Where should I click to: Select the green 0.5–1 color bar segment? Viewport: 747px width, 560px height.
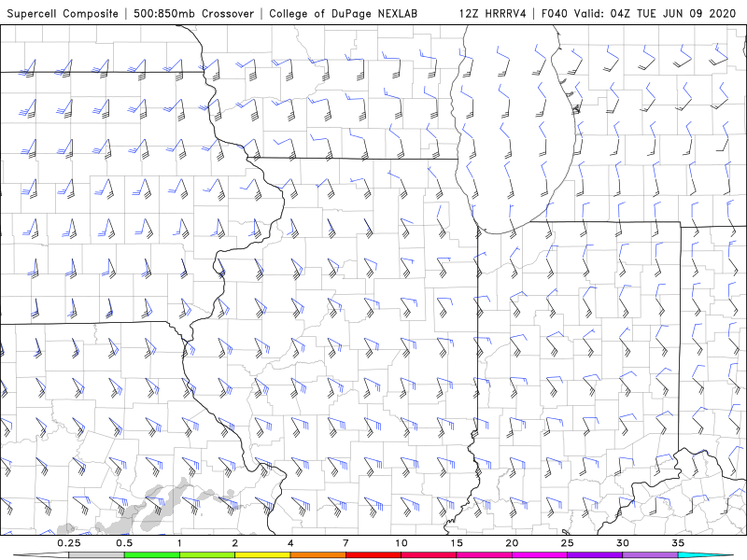[152, 555]
